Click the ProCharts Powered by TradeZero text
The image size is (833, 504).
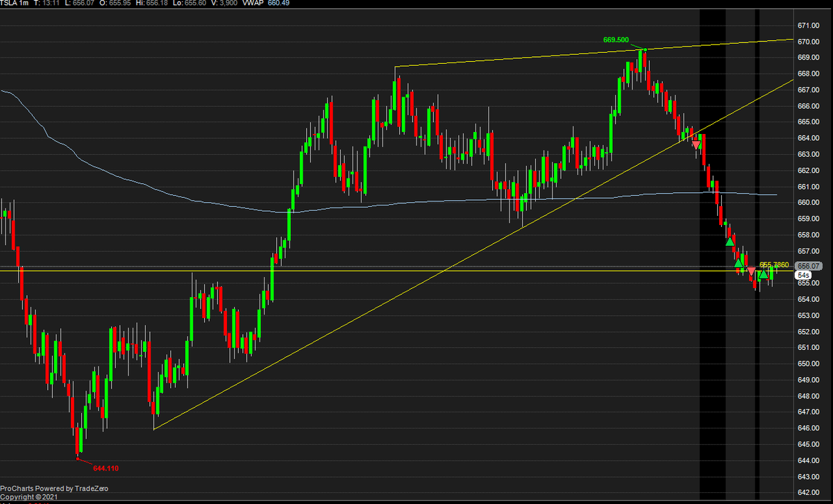coord(54,489)
